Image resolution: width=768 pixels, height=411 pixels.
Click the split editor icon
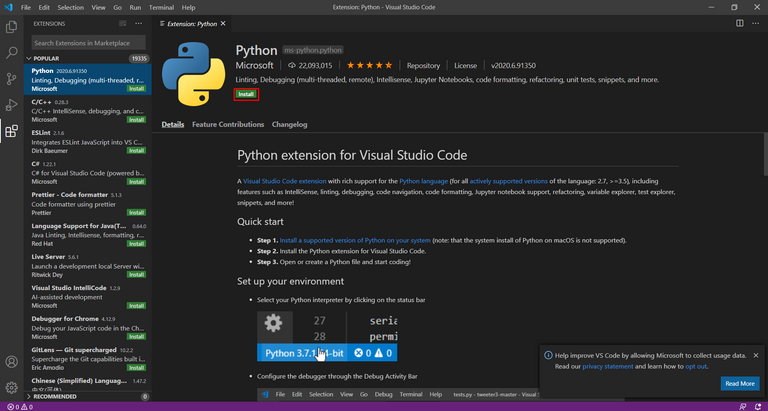(x=740, y=23)
